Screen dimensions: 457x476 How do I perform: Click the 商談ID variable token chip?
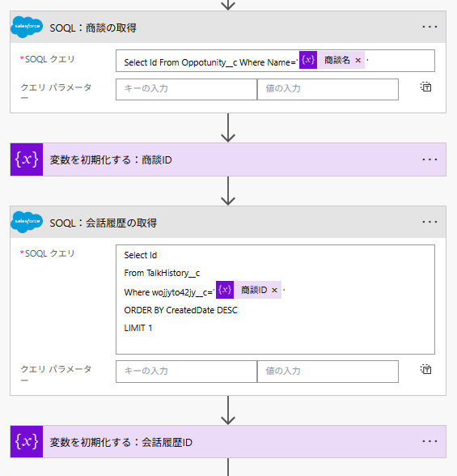coord(248,290)
